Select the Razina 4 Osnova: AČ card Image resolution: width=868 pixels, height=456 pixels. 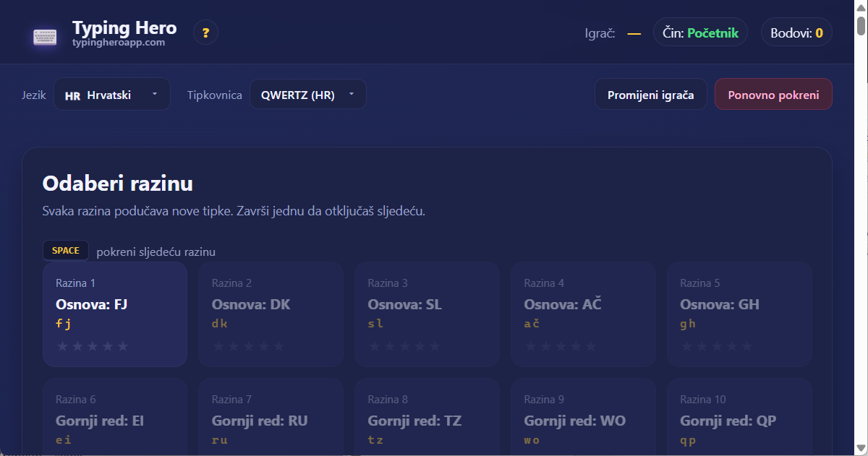[x=584, y=314]
